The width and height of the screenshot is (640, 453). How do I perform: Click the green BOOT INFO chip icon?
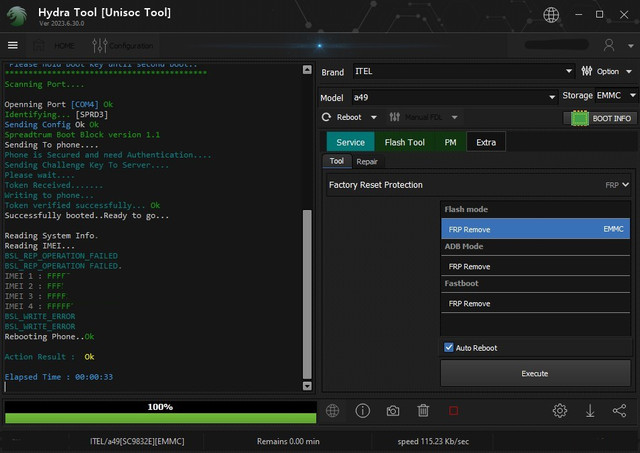coord(580,118)
